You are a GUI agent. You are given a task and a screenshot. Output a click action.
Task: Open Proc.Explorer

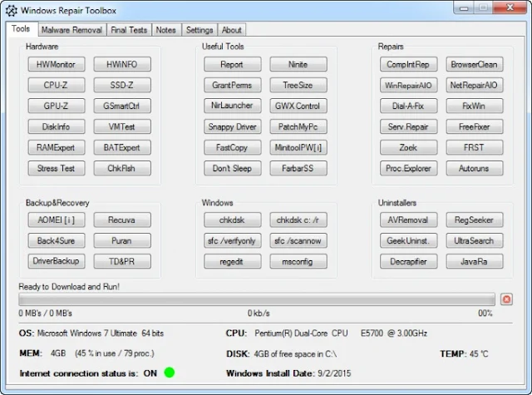[x=408, y=168]
